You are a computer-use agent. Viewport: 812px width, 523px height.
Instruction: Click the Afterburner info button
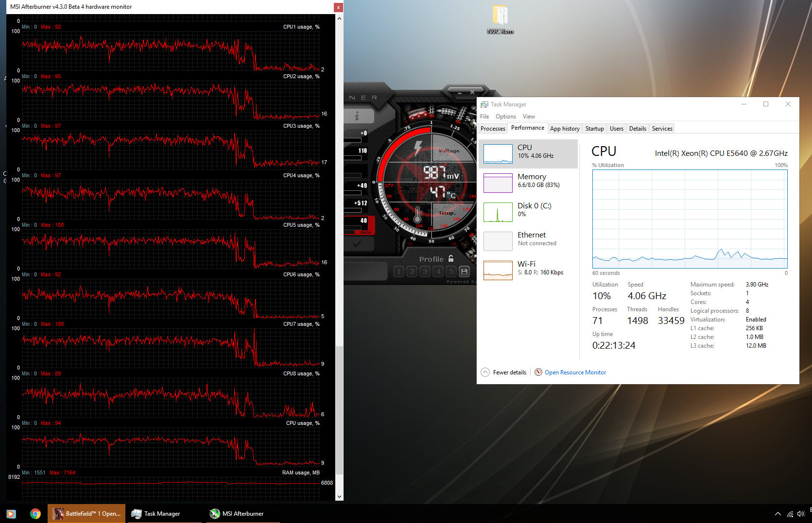coord(359,116)
